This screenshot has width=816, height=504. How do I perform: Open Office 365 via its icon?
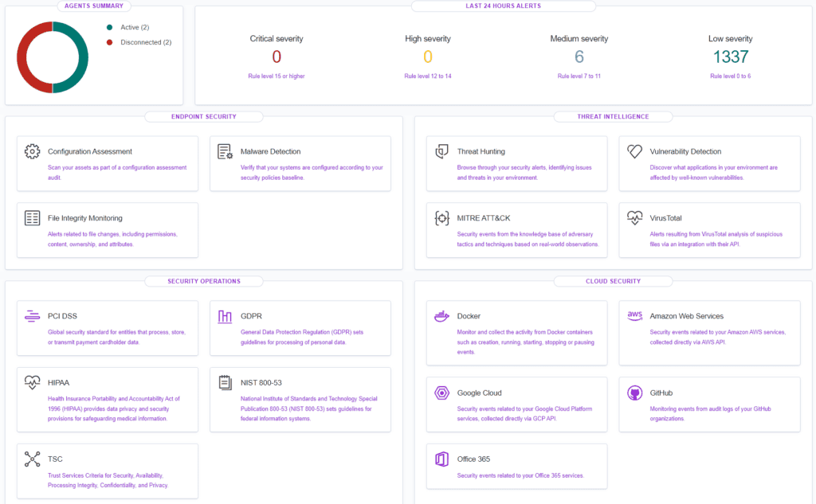pos(441,459)
